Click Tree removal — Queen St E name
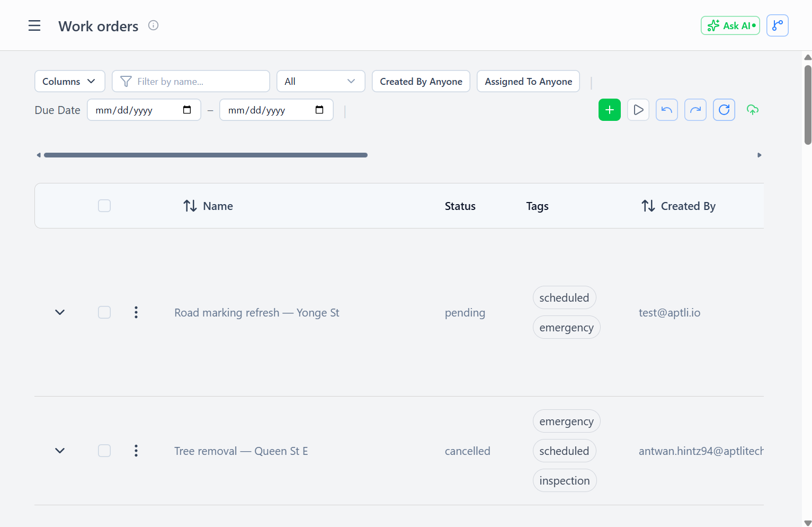 241,451
